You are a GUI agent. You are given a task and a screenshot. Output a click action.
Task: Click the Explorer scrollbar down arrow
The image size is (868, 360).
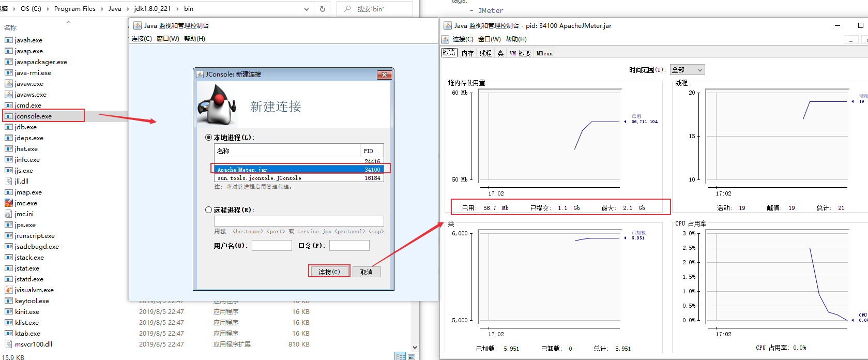(x=415, y=348)
